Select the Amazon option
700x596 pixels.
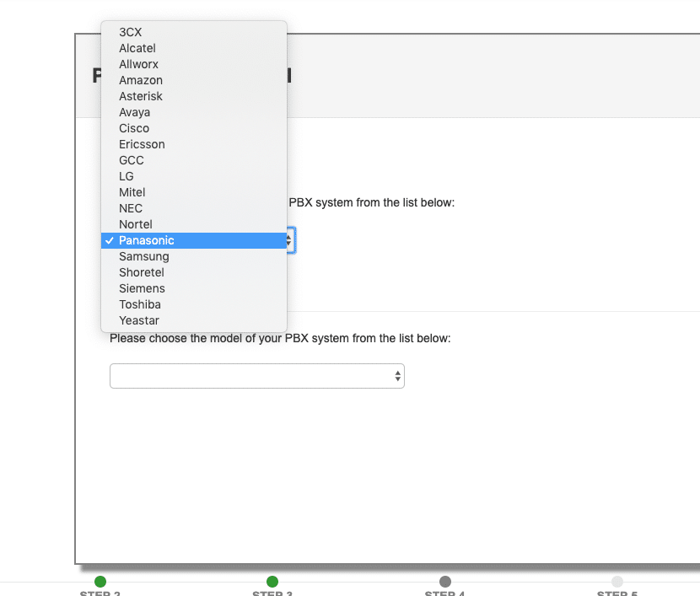tap(194, 80)
